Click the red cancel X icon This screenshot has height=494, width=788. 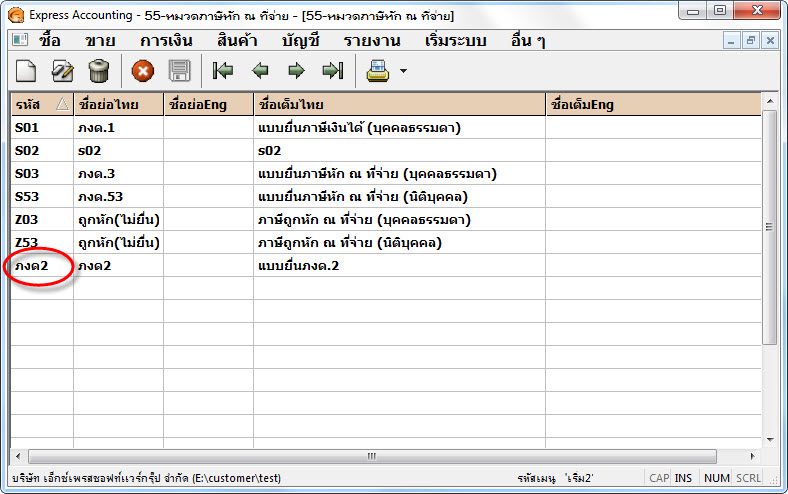pyautogui.click(x=143, y=71)
